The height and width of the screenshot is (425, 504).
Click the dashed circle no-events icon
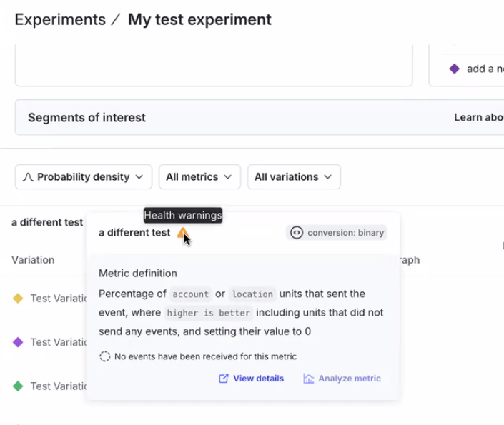(x=104, y=356)
